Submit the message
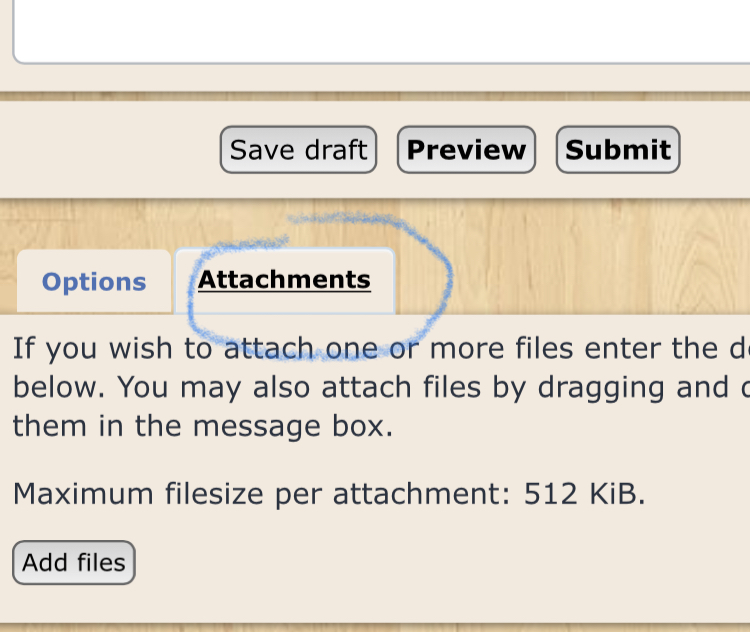 pyautogui.click(x=618, y=150)
